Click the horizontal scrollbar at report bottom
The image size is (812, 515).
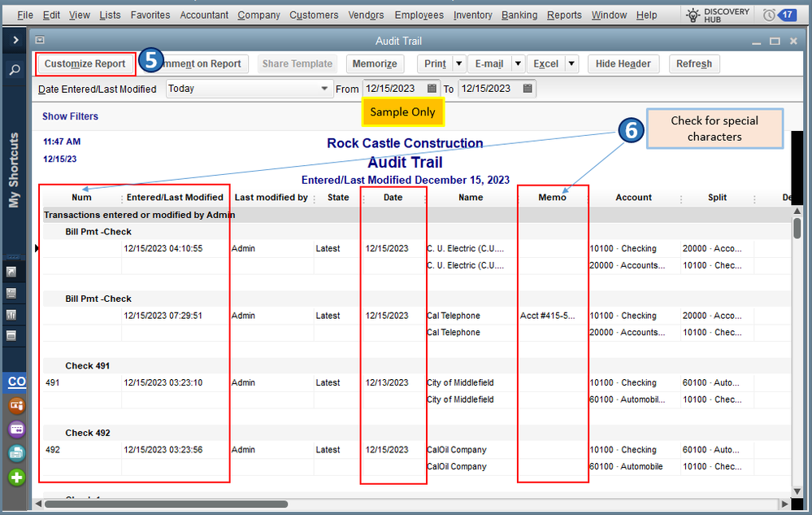(166, 504)
